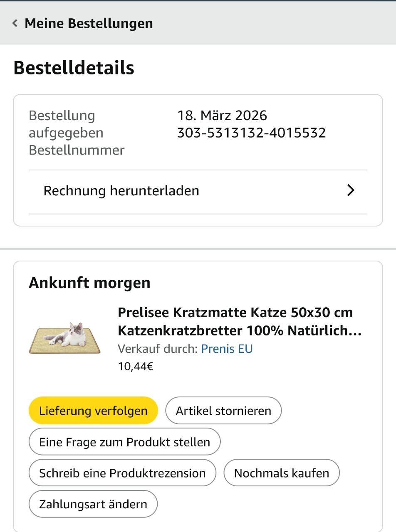Expand the invoice download right chevron
396x532 pixels.
coord(351,191)
